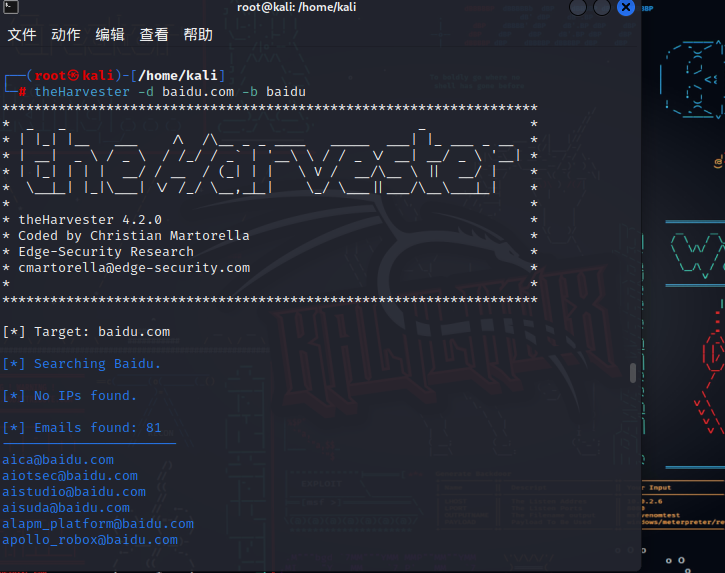
Task: Open the 查看 menu
Action: [x=154, y=35]
